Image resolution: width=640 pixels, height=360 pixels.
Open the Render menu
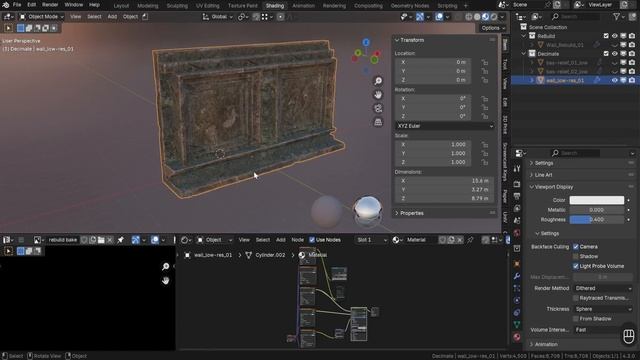pos(50,5)
